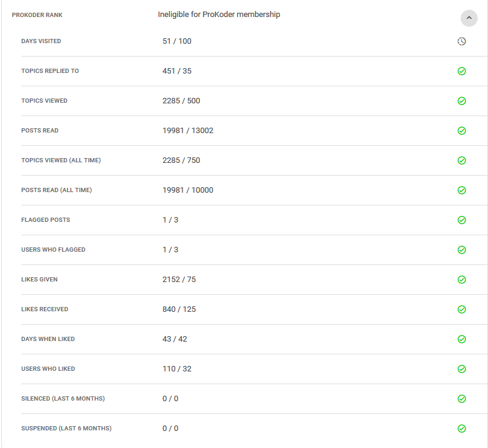
Task: Click the clock icon for Days Visited
Action: tap(462, 41)
